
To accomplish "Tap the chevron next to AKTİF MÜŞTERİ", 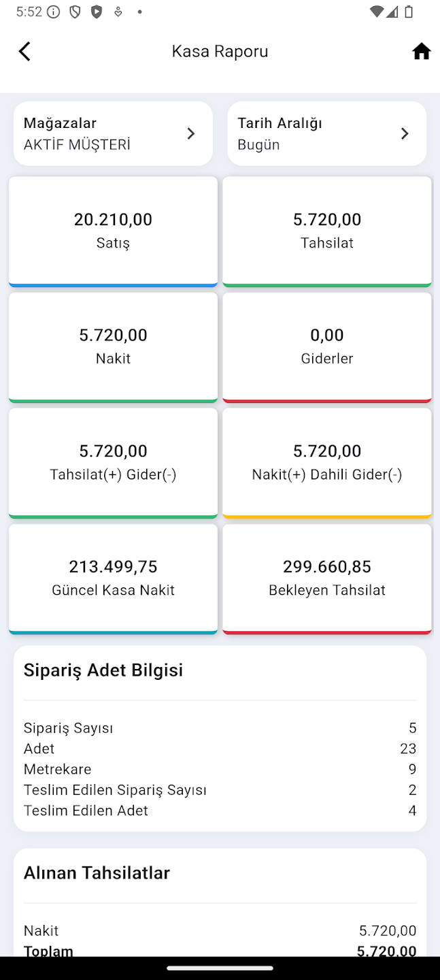I will 191,133.
